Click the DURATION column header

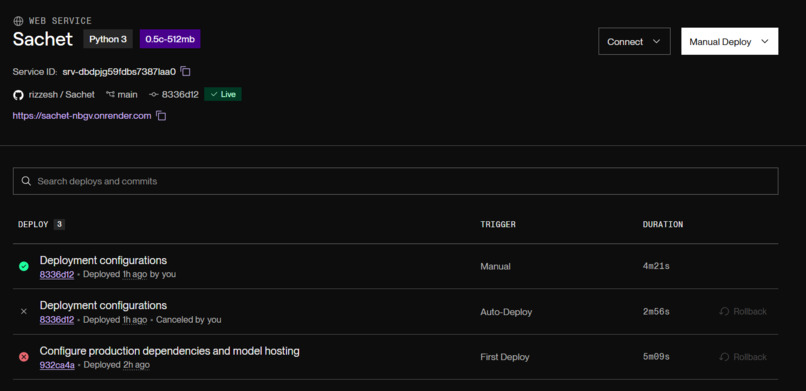(663, 225)
